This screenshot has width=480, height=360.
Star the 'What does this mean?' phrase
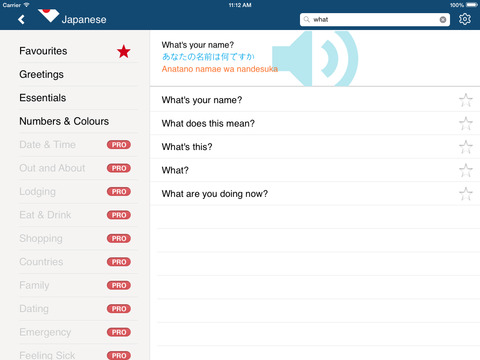click(466, 123)
